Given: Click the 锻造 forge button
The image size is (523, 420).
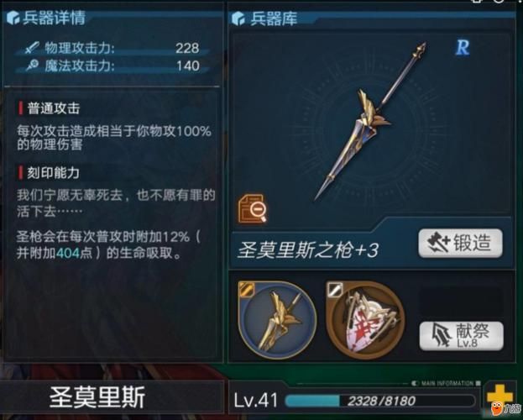Looking at the screenshot, I should coord(460,243).
